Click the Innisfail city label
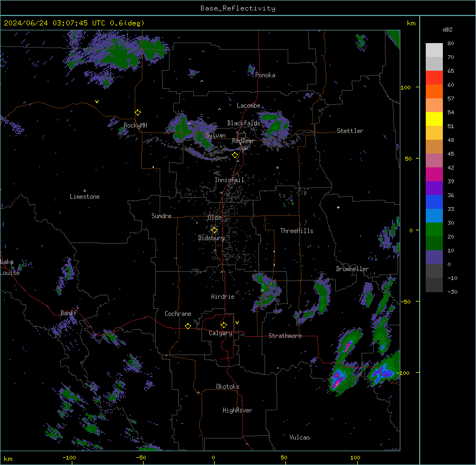476x465 pixels. click(230, 180)
